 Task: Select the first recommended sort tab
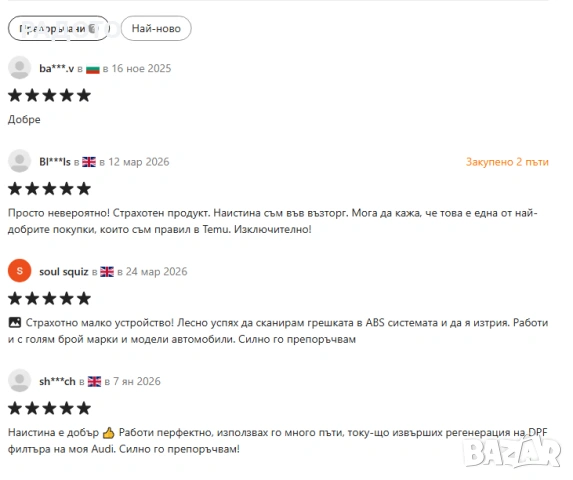58,28
